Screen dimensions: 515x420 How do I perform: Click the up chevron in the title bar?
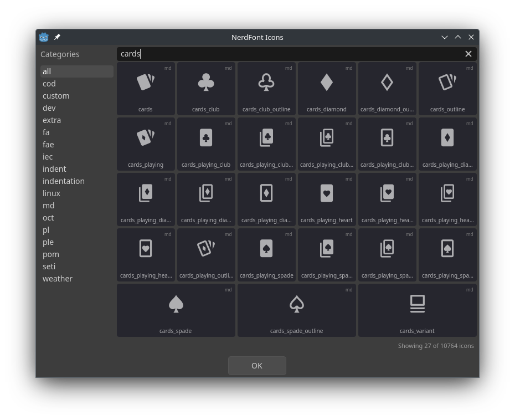pyautogui.click(x=458, y=37)
